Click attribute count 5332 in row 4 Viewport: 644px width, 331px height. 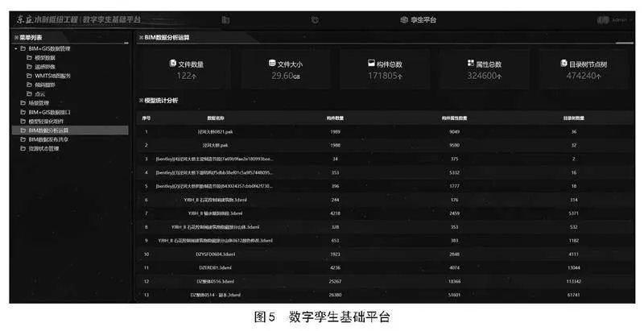pos(454,172)
